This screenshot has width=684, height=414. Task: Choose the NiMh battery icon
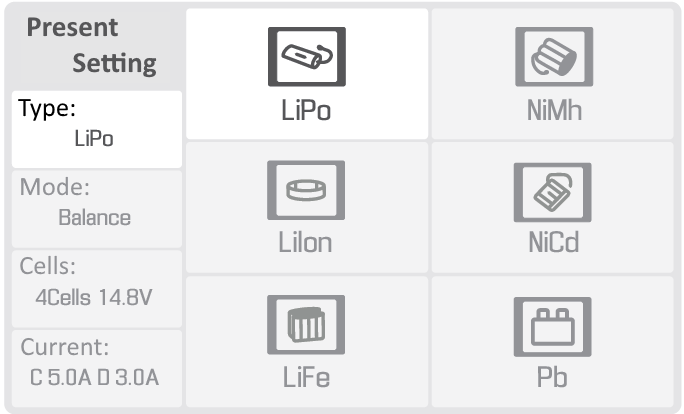[554, 57]
